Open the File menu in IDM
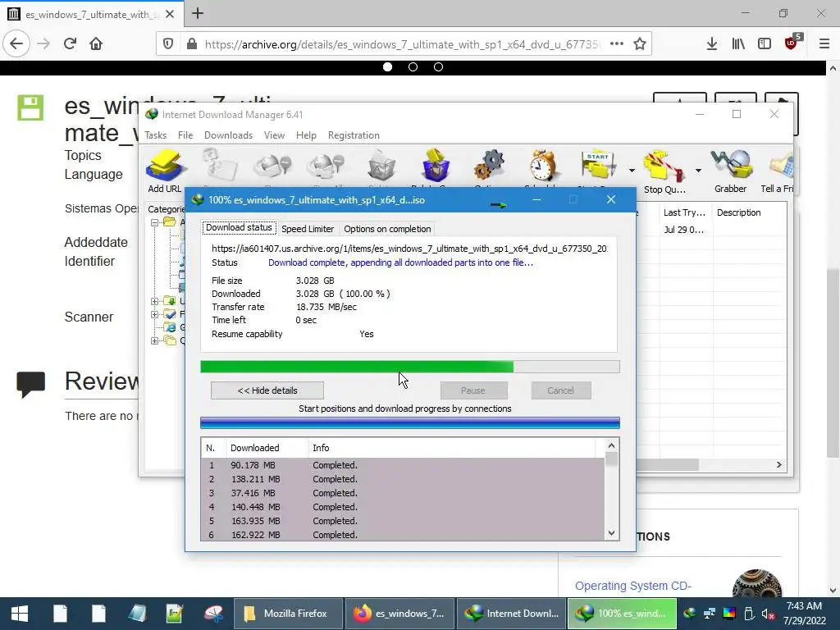This screenshot has width=840, height=630. 185,135
